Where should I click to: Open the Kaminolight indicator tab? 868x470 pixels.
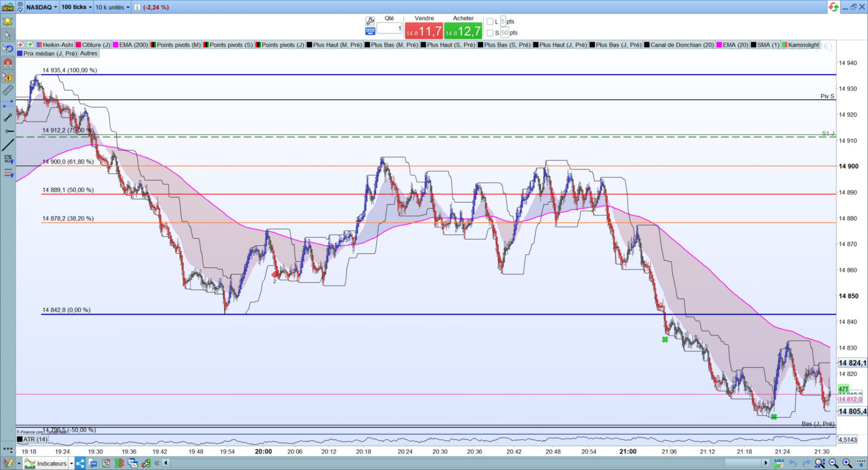(800, 45)
